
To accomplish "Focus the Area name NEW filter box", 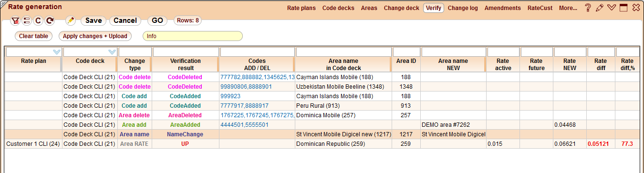I will (x=454, y=52).
